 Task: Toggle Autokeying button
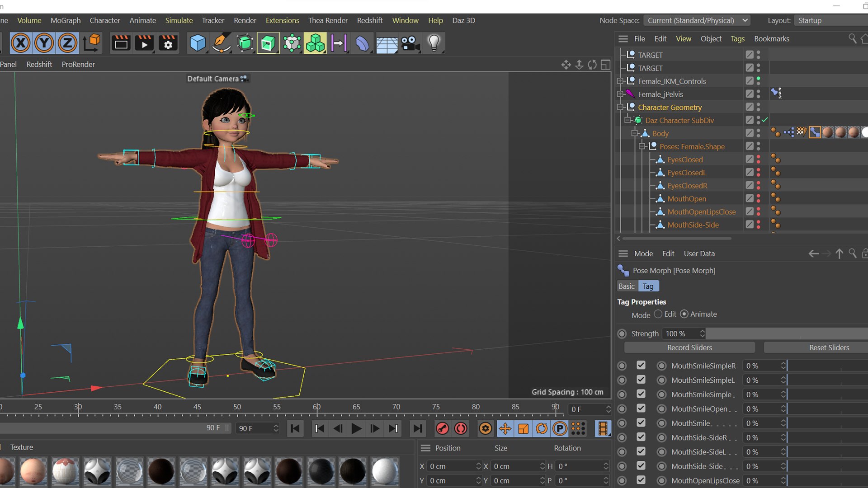(461, 428)
